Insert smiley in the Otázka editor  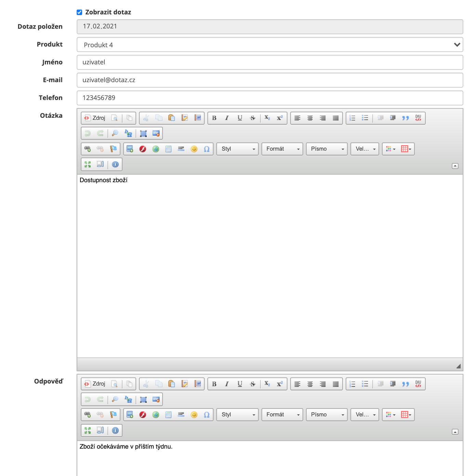(x=194, y=149)
